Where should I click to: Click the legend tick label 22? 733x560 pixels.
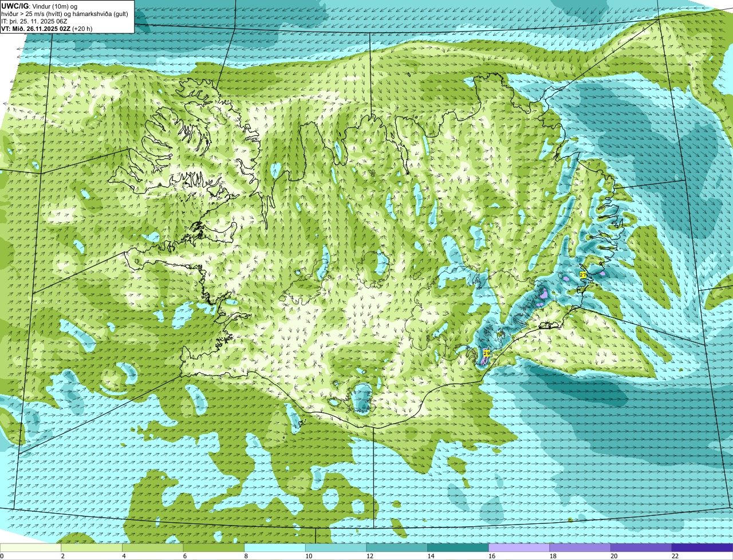click(x=675, y=556)
